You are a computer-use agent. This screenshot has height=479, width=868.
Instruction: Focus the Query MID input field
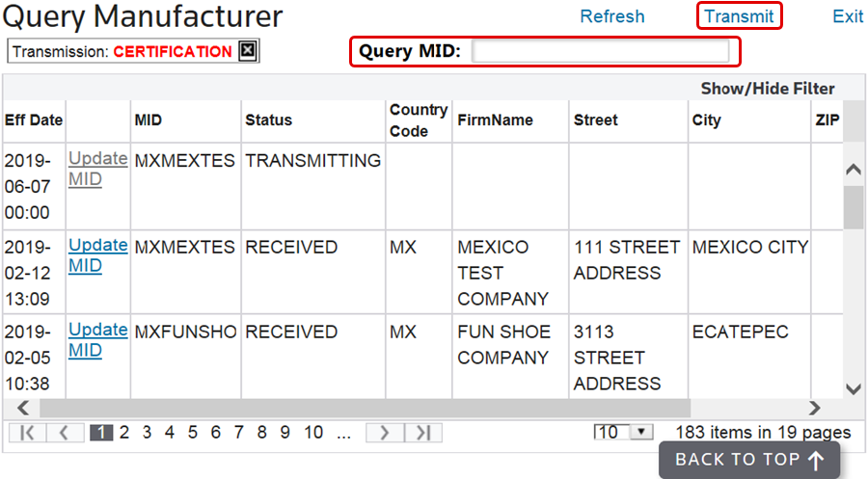pyautogui.click(x=600, y=51)
